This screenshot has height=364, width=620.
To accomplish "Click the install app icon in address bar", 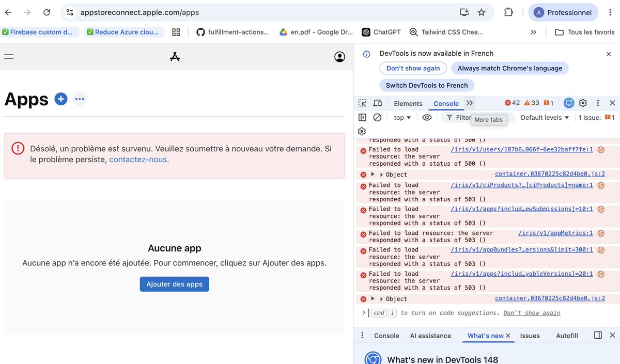I will tap(464, 12).
